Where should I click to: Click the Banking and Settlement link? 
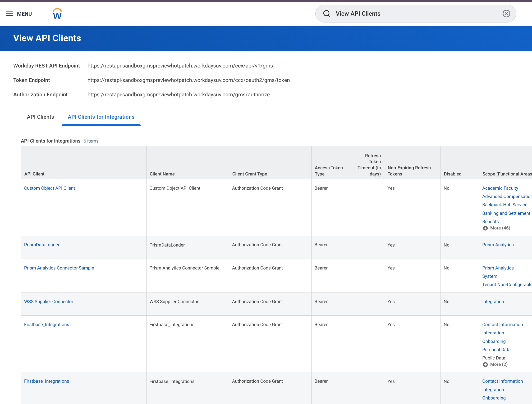click(506, 213)
